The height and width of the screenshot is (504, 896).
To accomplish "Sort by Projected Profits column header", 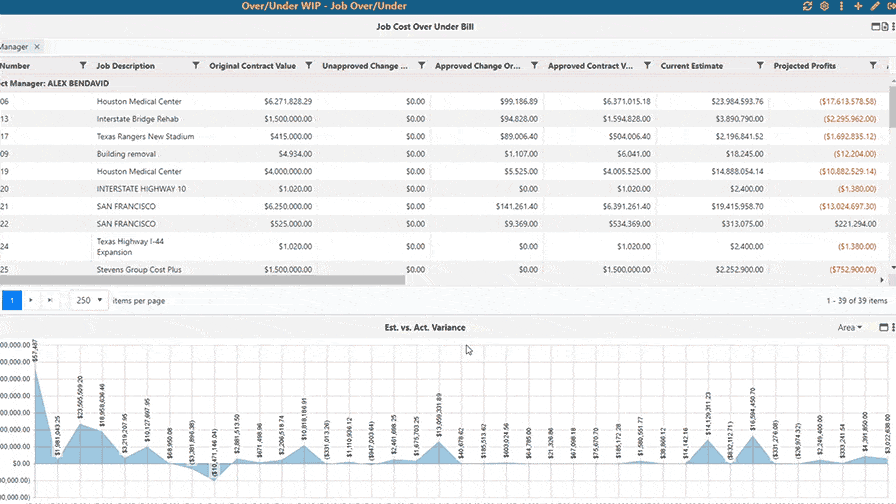I will pos(805,66).
